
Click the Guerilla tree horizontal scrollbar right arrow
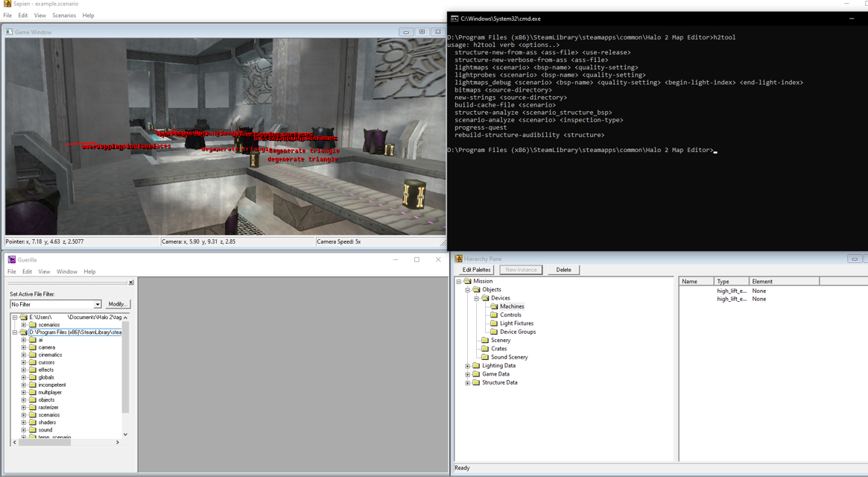(118, 442)
